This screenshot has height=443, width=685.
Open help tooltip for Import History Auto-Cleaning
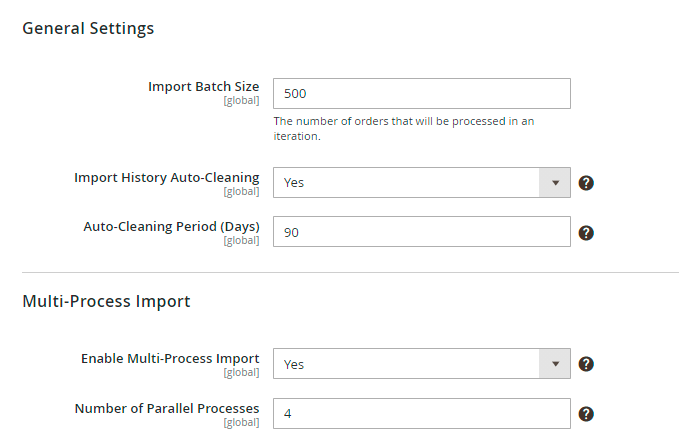click(x=587, y=183)
